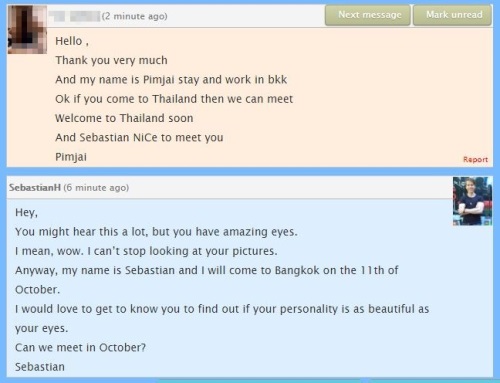Open the pixelated sender profile picture
Image resolution: width=500 pixels, height=383 pixels.
[27, 29]
